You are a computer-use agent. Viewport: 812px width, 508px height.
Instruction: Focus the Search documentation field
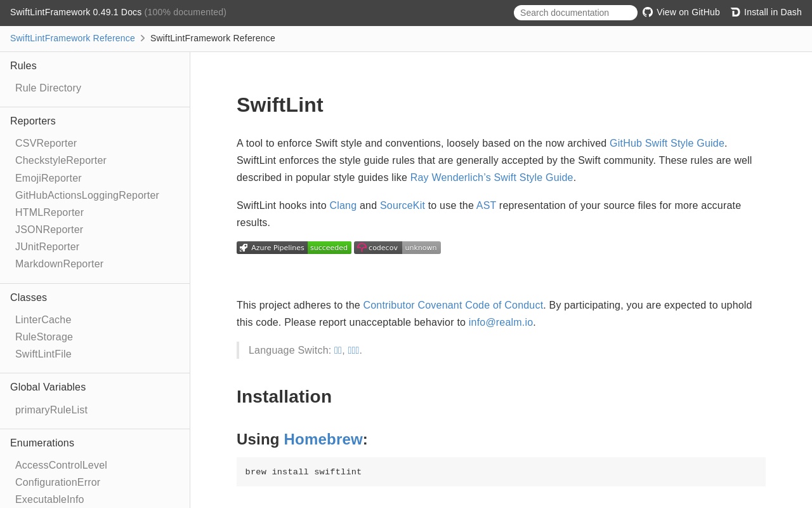pos(575,13)
